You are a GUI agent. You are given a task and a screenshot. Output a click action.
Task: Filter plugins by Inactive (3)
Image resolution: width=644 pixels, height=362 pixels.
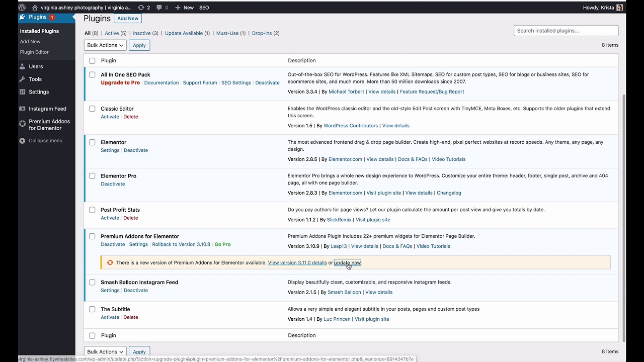146,33
